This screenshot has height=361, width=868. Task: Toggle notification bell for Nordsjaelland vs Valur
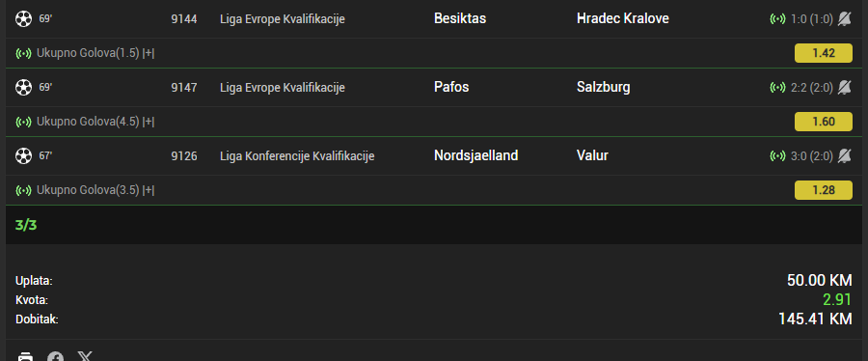(844, 156)
